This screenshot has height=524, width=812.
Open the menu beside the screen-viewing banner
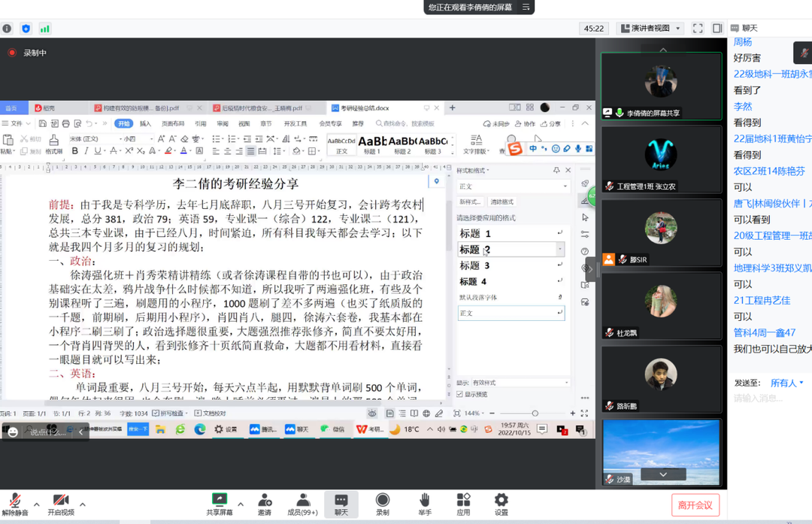(526, 7)
